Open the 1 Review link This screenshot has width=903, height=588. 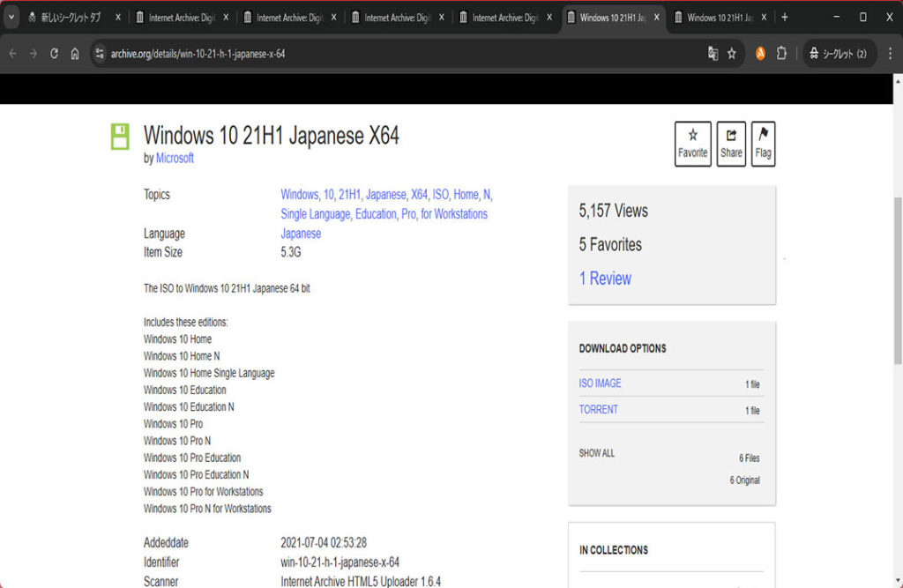(x=605, y=279)
